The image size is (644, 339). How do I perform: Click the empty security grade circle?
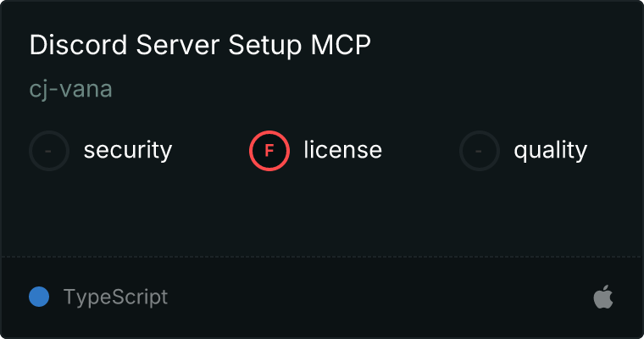[x=49, y=151]
